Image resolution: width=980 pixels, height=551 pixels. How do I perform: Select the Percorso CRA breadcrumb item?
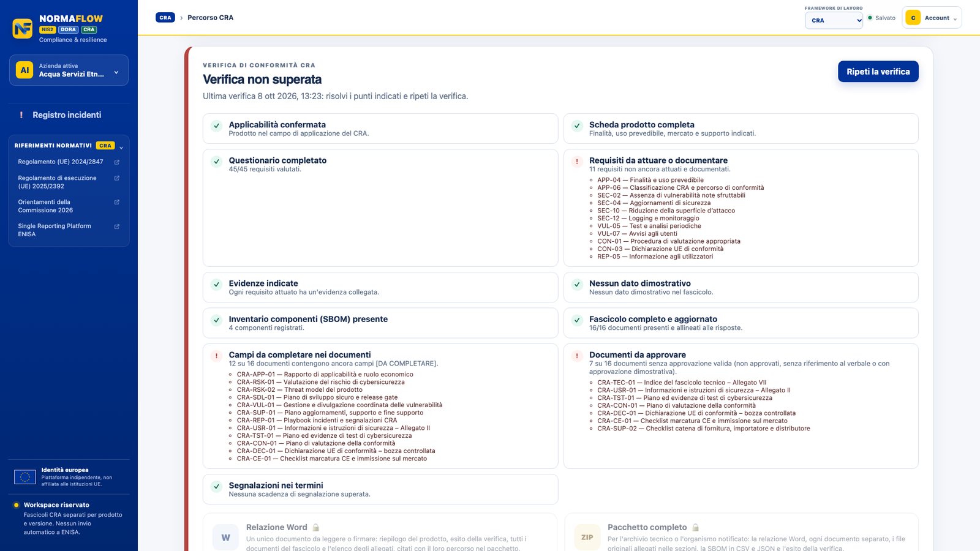[x=210, y=18]
